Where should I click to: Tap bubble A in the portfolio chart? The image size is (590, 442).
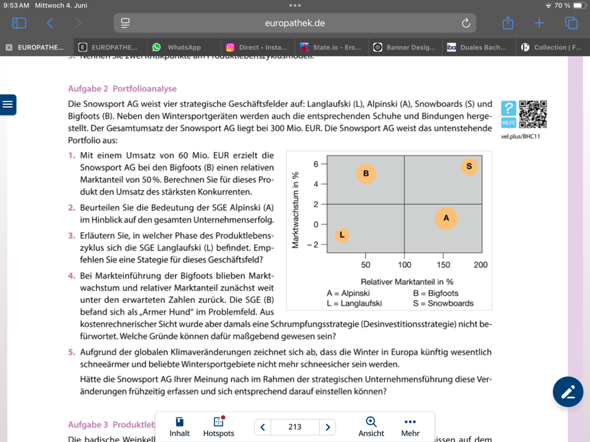[x=446, y=218]
